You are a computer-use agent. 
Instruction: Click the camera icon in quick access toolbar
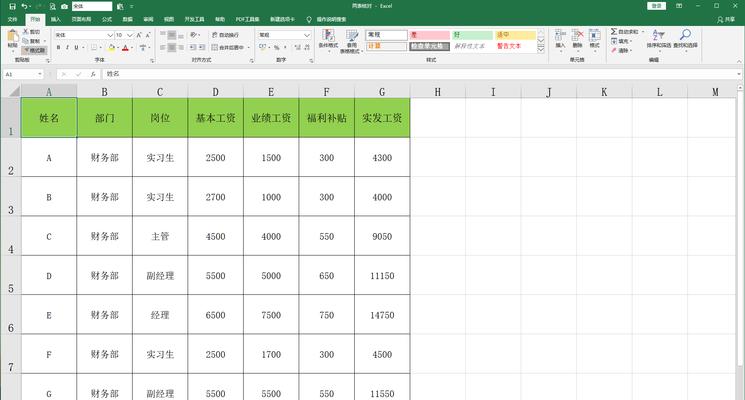click(x=65, y=7)
